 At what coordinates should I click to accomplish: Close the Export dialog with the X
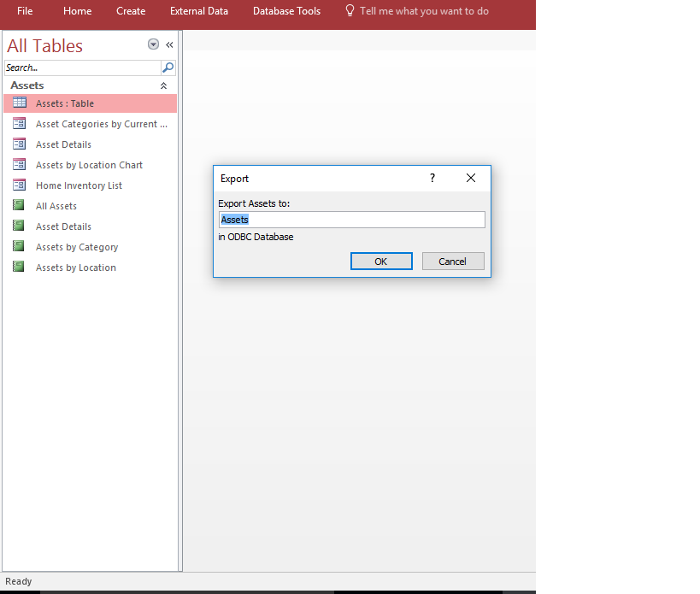[x=471, y=178]
